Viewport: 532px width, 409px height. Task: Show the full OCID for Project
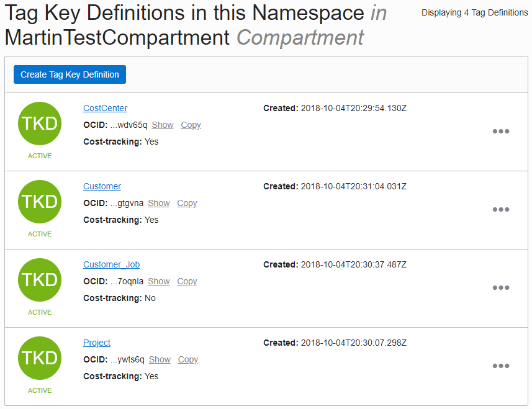(160, 359)
